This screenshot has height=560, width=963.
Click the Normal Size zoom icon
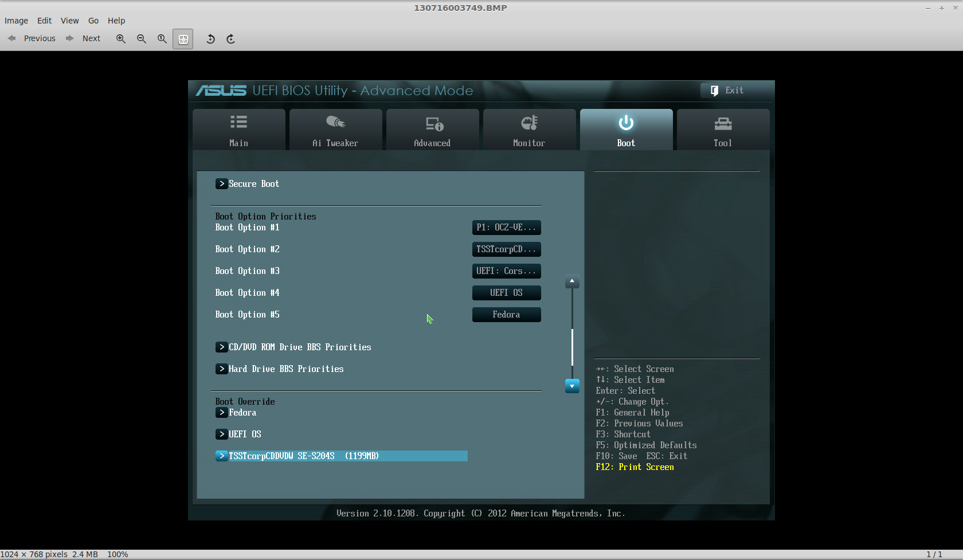tap(162, 38)
